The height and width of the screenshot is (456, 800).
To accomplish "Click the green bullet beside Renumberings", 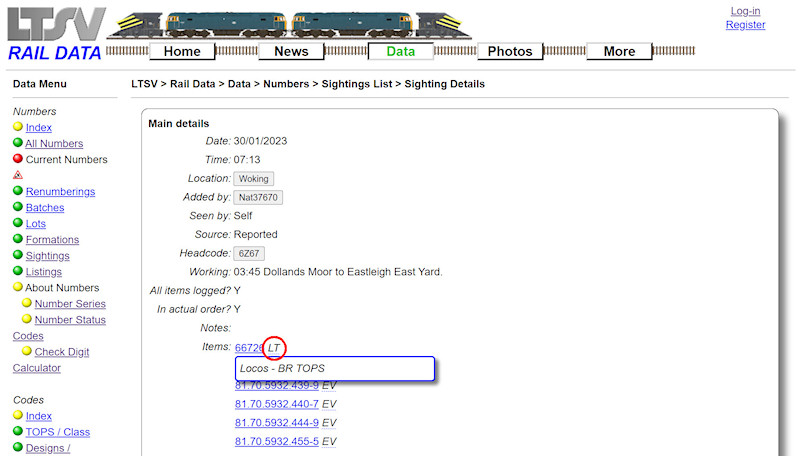I will pos(18,191).
